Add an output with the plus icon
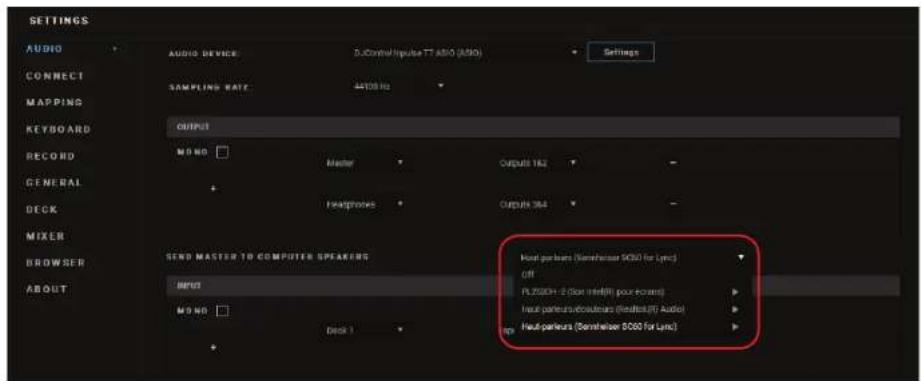Image resolution: width=921 pixels, height=381 pixels. 214,189
